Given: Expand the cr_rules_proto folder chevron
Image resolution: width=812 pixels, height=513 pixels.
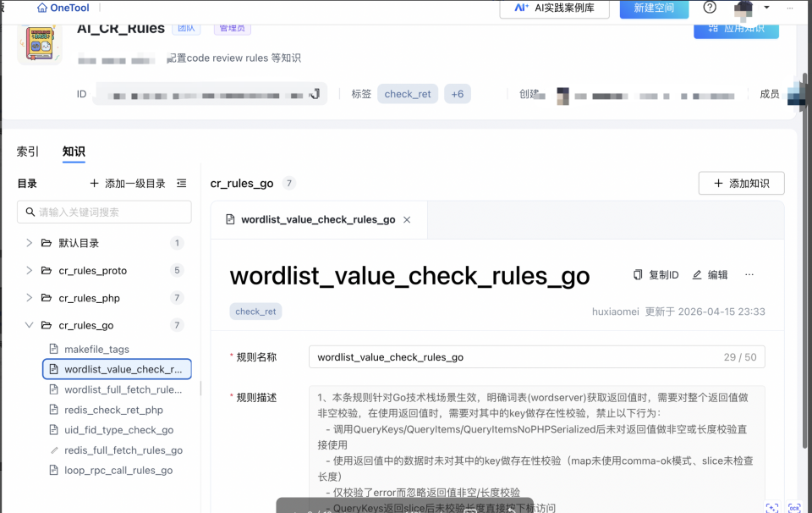Looking at the screenshot, I should pyautogui.click(x=29, y=270).
